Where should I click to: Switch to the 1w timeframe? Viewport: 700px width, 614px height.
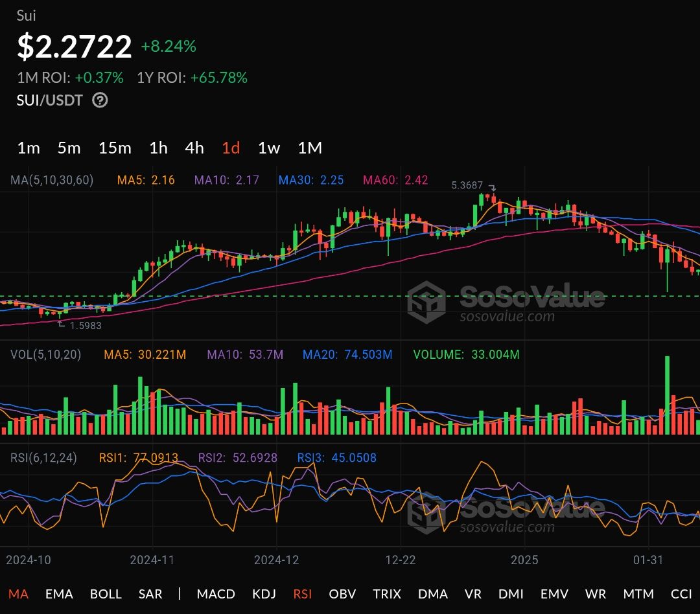(x=269, y=148)
